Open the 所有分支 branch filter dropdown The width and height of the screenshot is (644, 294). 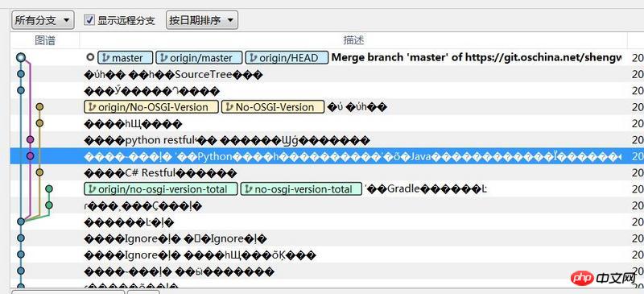pos(43,20)
